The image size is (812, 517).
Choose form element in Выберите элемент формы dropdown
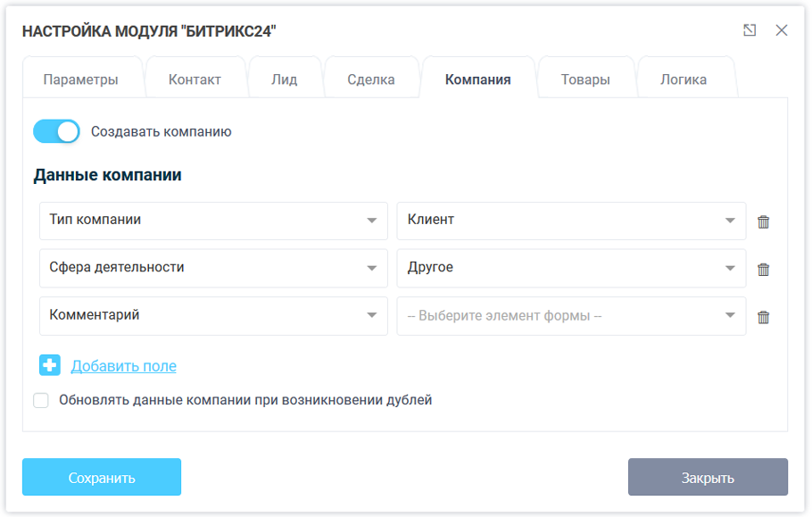570,316
